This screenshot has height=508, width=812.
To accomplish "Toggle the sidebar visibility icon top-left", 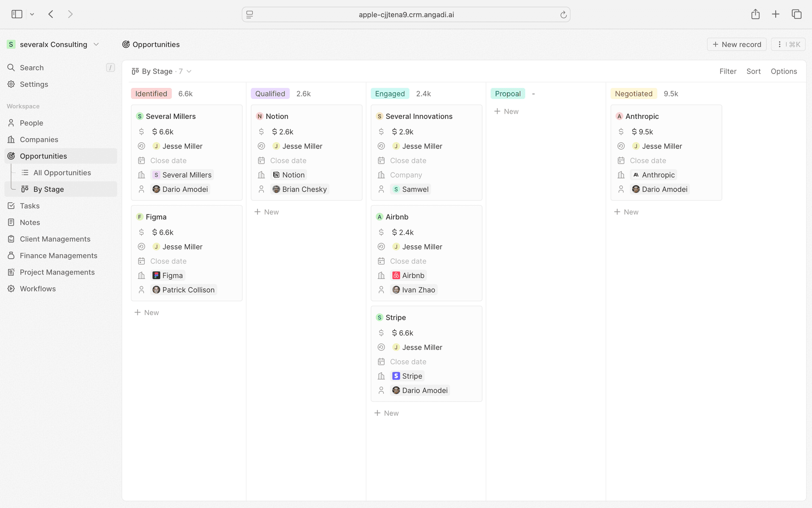I will point(16,14).
